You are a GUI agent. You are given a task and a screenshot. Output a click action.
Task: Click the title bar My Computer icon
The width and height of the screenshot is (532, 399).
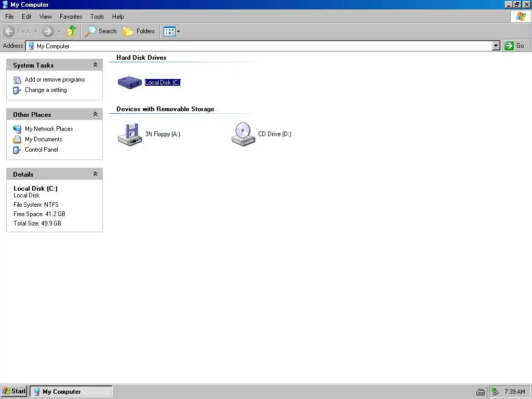click(5, 4)
